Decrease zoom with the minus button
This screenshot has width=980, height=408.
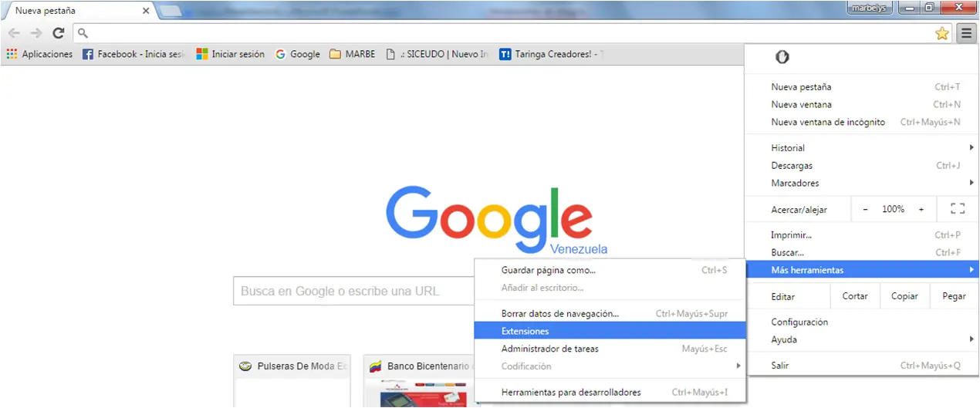coord(865,209)
